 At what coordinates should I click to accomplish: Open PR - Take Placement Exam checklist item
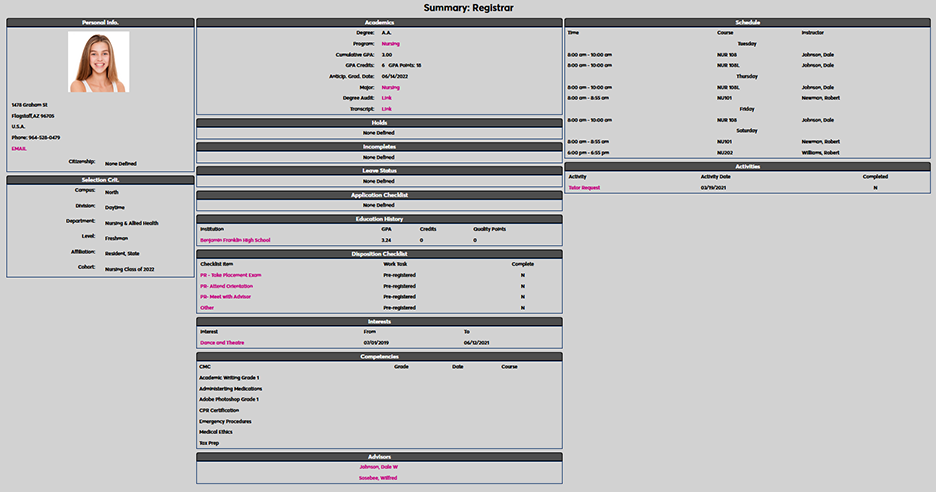click(x=230, y=275)
